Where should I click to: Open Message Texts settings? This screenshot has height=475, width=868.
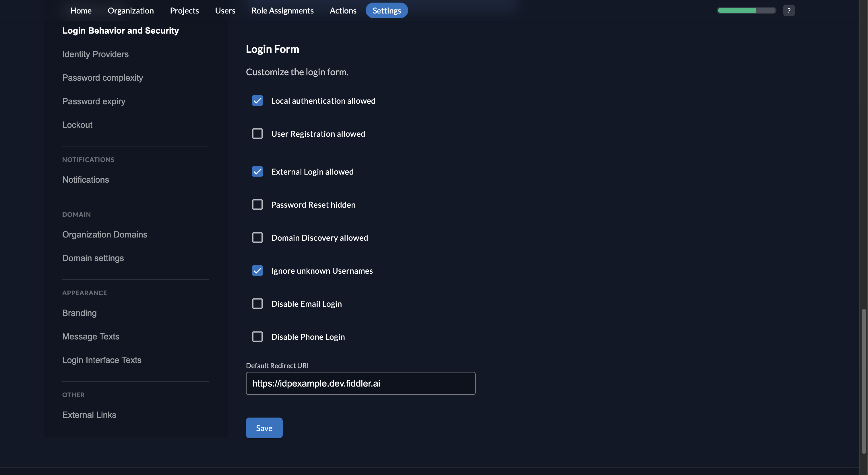(x=91, y=337)
